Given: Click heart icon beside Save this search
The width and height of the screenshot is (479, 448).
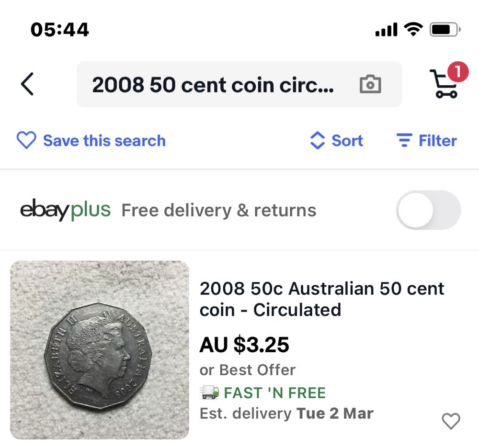Looking at the screenshot, I should pos(26,141).
